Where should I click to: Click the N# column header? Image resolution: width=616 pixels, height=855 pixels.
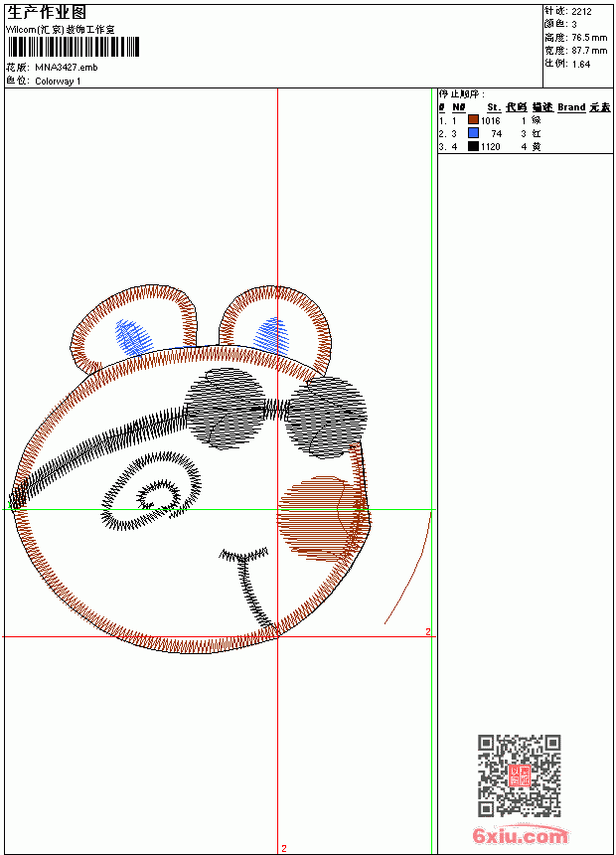click(459, 107)
